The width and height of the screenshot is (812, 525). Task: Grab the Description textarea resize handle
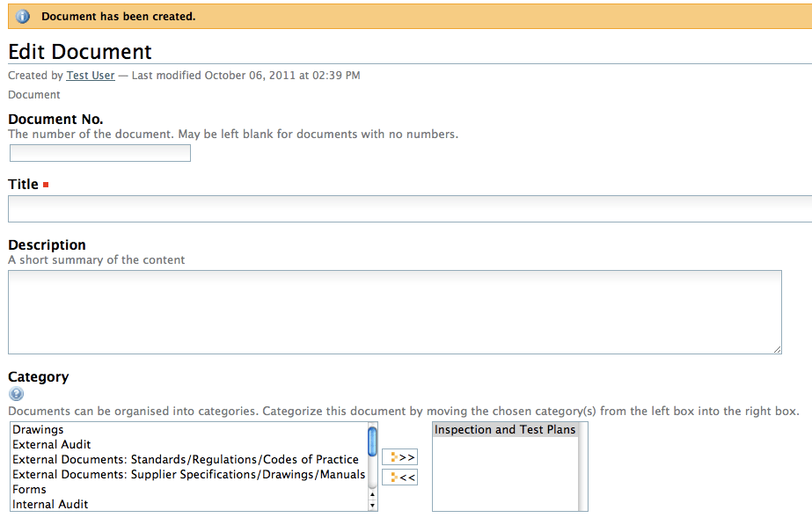[778, 350]
